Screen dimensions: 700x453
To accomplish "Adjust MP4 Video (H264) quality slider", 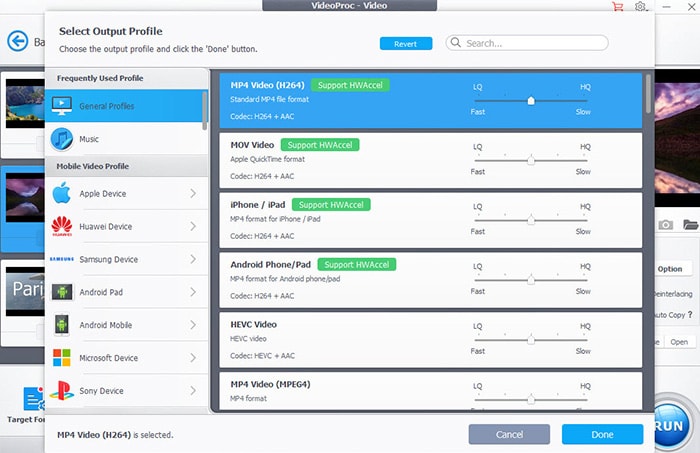I will [x=531, y=100].
